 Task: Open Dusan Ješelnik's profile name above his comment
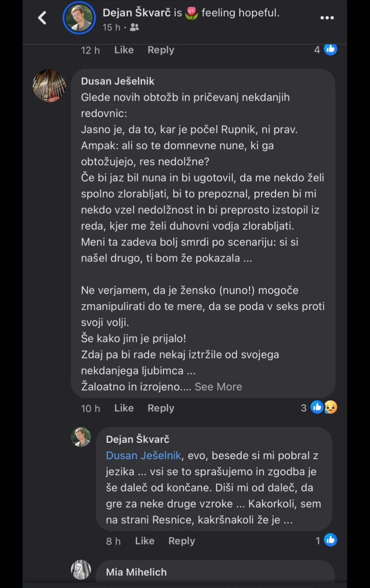coord(117,81)
